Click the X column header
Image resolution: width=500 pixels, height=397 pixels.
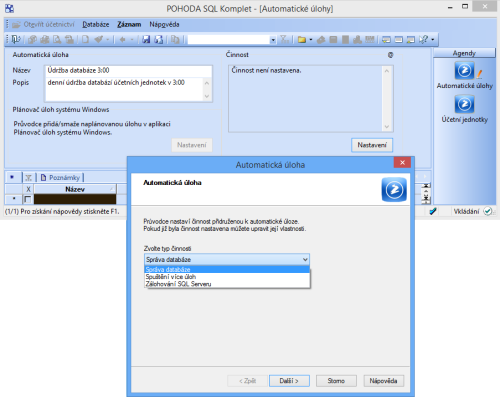28,189
